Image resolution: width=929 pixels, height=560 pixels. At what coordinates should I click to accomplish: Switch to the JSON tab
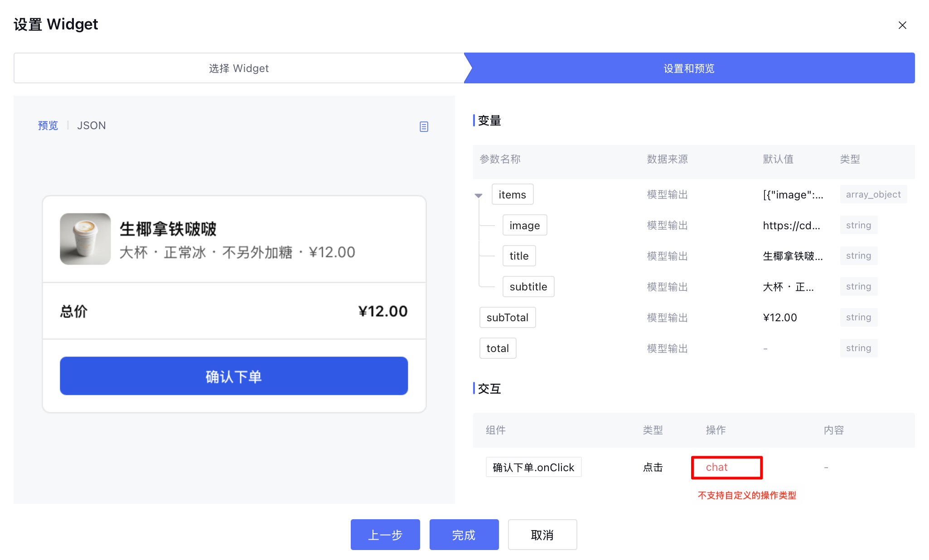pos(91,126)
